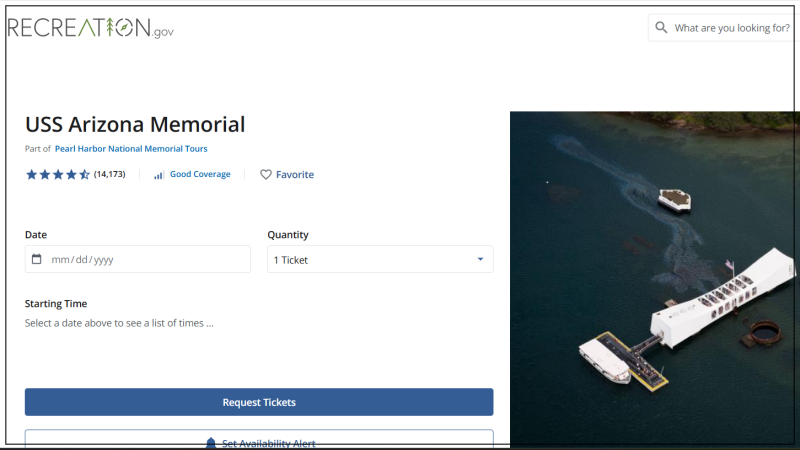This screenshot has height=450, width=800.
Task: Expand the 1 Ticket selector
Action: click(380, 259)
